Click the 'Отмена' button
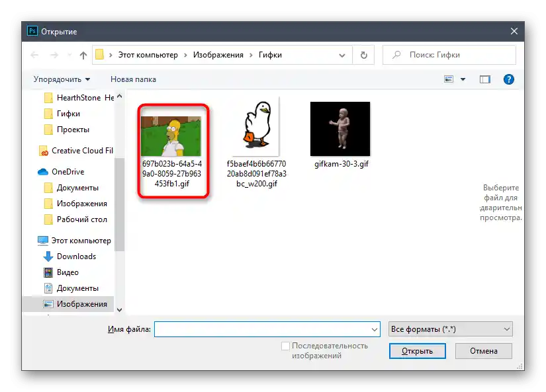The width and height of the screenshot is (546, 392). pyautogui.click(x=483, y=351)
